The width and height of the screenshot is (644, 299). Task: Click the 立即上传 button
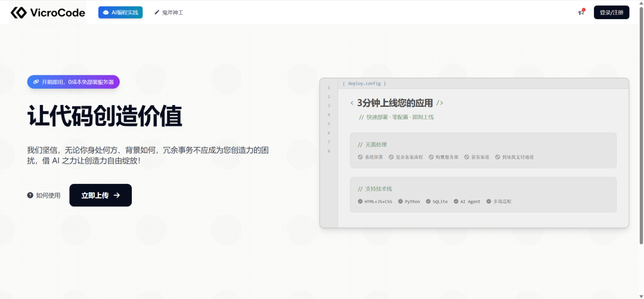(x=101, y=195)
